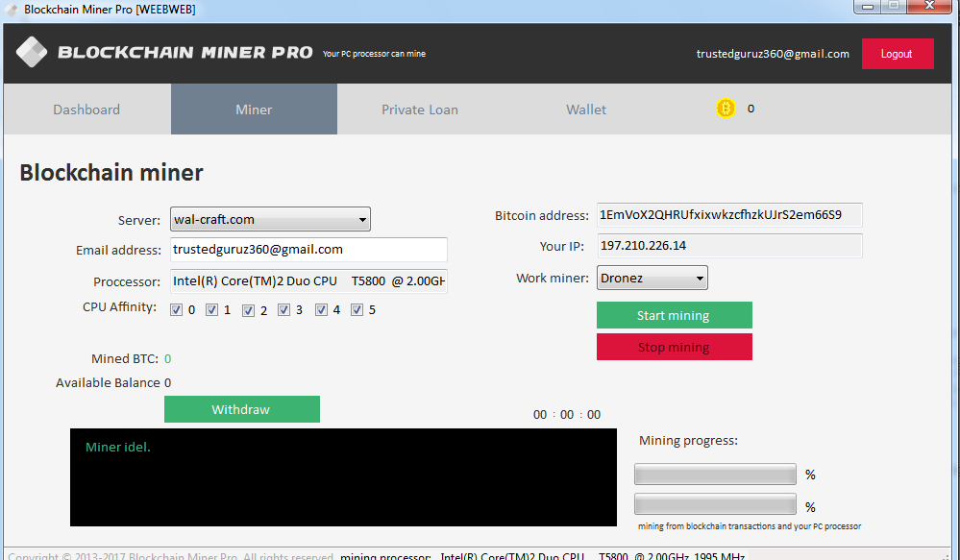The height and width of the screenshot is (560, 960).
Task: Click the Blockchain Miner Pro diamond logo
Action: tap(31, 52)
